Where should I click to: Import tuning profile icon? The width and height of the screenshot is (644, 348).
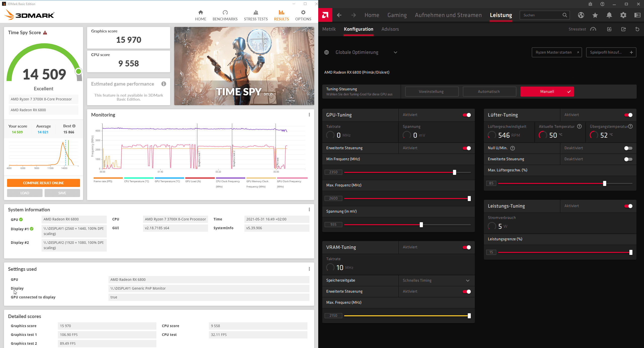609,29
